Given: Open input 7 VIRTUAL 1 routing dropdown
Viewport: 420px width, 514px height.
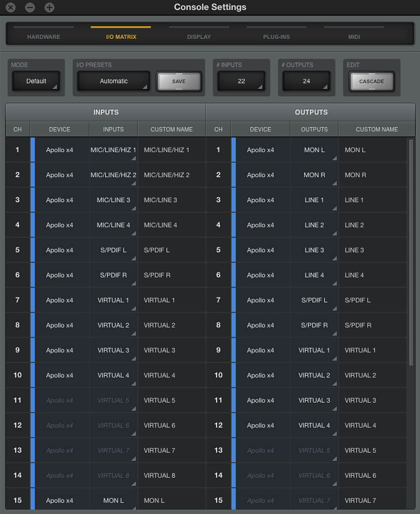Looking at the screenshot, I should point(113,300).
